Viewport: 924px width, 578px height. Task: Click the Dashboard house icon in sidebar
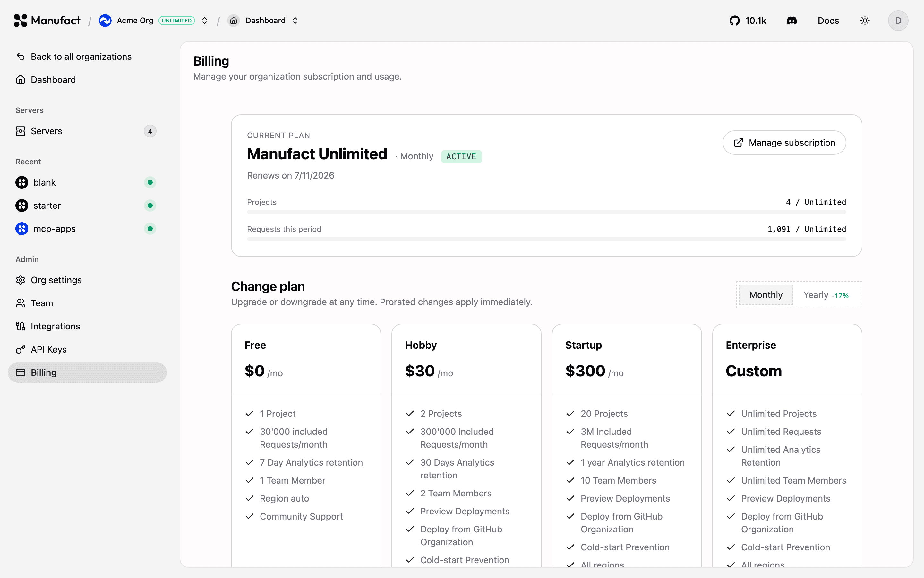(21, 80)
